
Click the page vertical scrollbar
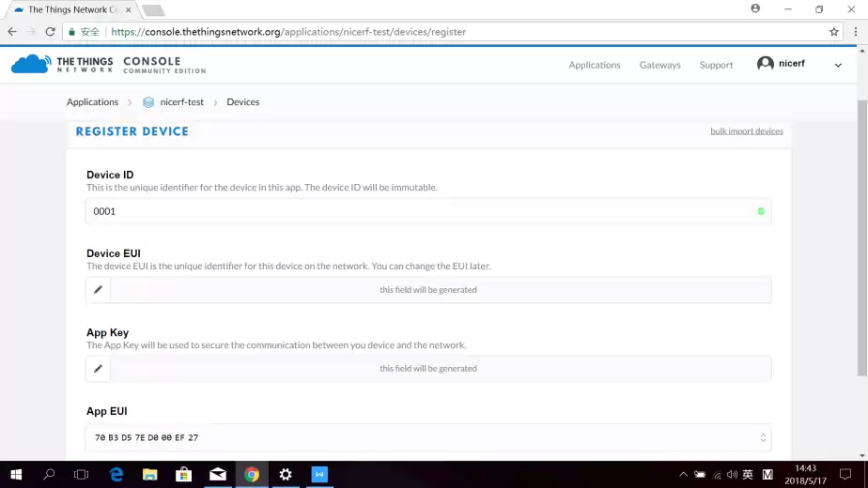[x=861, y=235]
